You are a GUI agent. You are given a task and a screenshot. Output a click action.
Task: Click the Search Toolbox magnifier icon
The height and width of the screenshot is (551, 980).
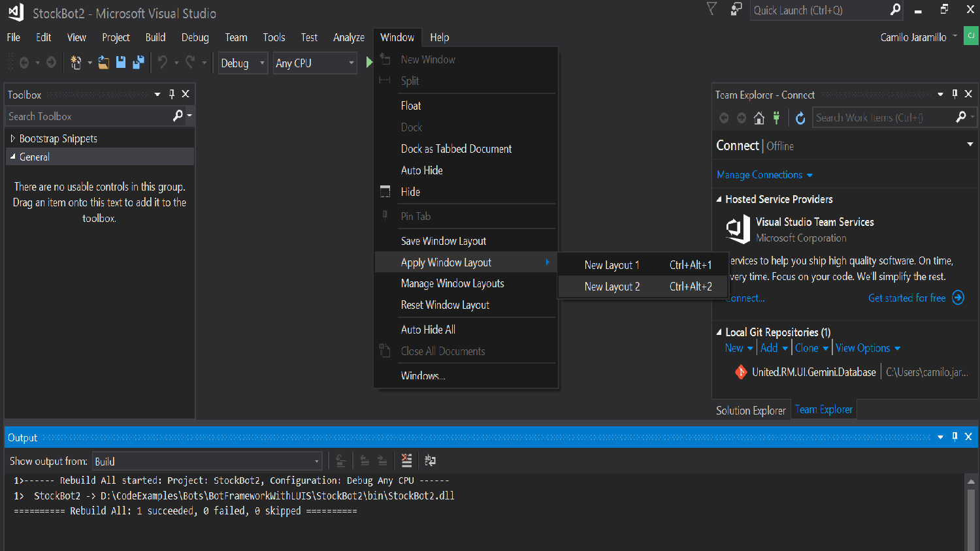click(x=178, y=116)
